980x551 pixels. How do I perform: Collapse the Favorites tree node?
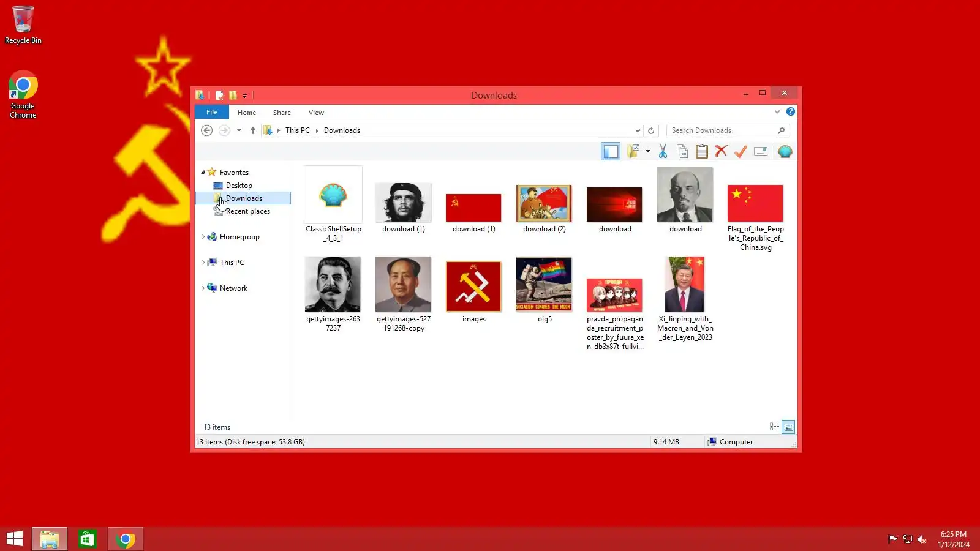pos(203,173)
